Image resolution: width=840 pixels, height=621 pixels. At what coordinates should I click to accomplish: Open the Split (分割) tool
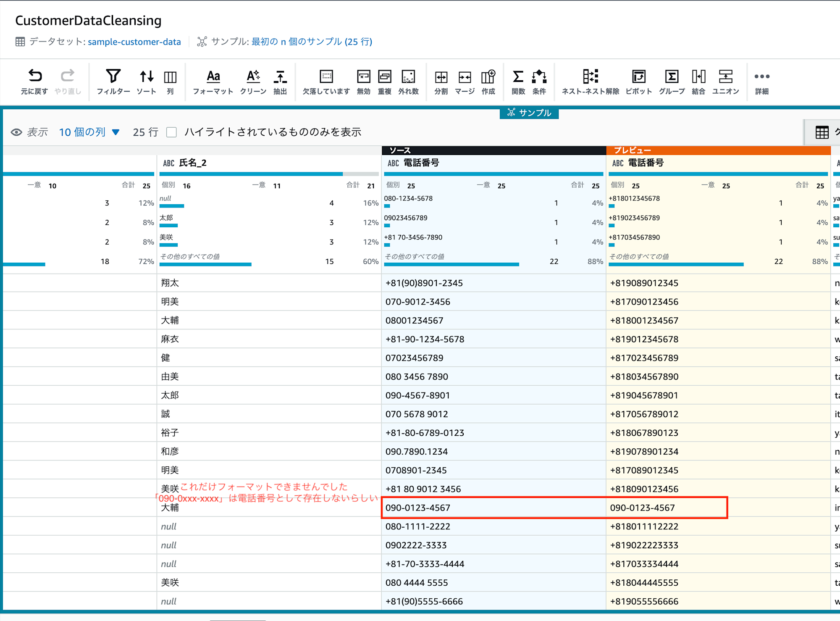[441, 82]
